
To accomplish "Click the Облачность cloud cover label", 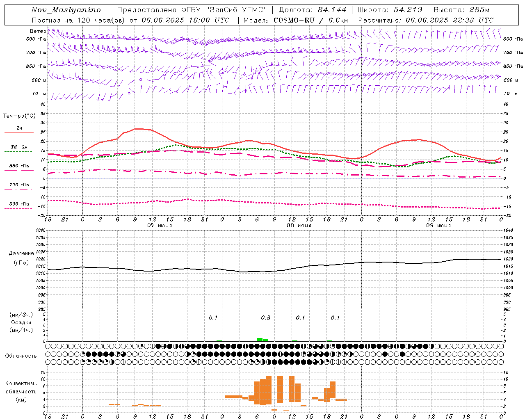I will (21, 356).
